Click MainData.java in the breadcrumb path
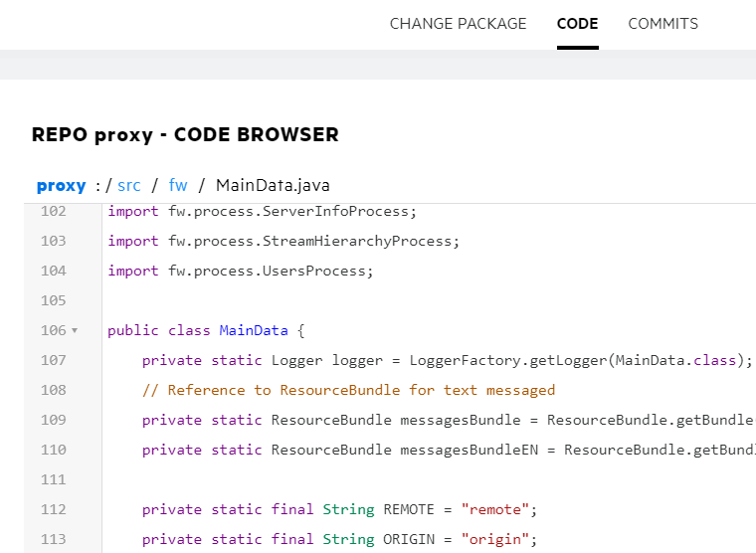This screenshot has width=756, height=553. point(273,186)
